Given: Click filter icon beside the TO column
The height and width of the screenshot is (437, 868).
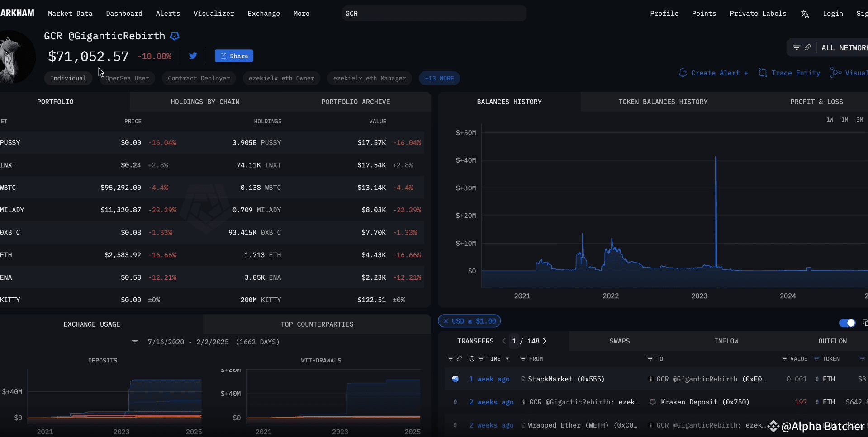Looking at the screenshot, I should pyautogui.click(x=650, y=359).
